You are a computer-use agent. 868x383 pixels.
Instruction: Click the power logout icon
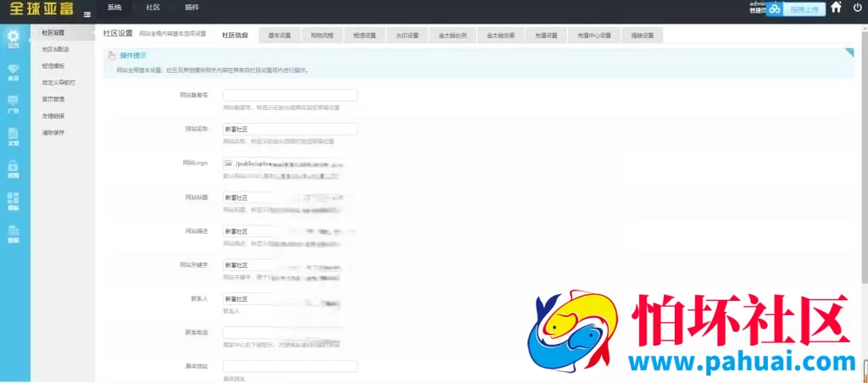point(858,8)
